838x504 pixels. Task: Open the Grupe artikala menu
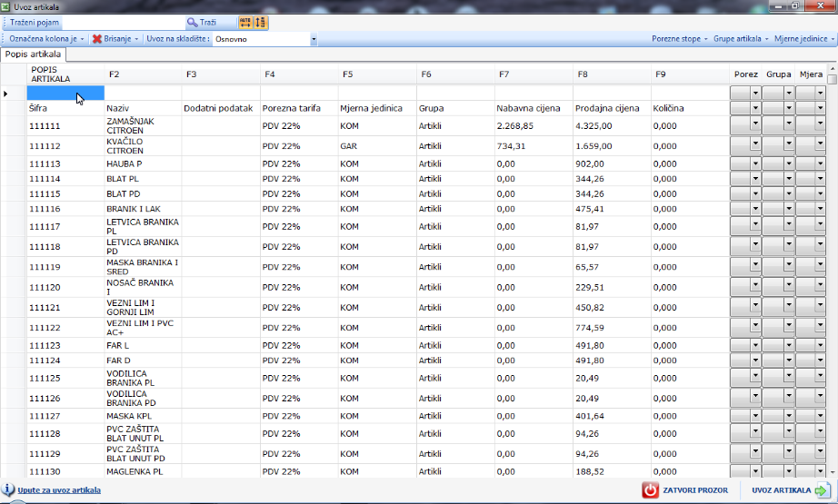(x=741, y=39)
